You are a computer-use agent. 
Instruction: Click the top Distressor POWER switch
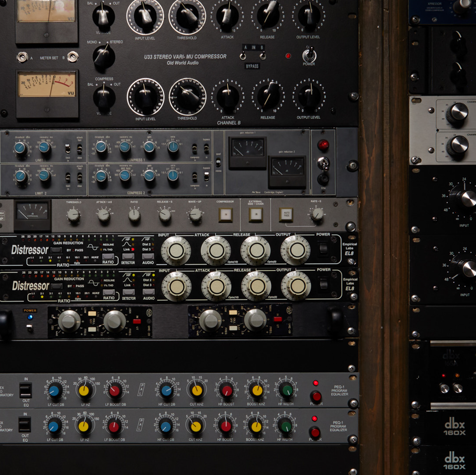point(323,248)
